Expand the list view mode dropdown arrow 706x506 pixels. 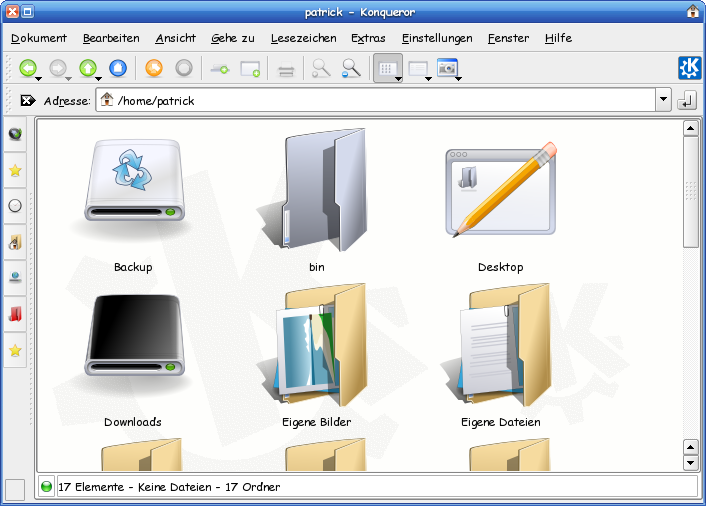[x=428, y=79]
